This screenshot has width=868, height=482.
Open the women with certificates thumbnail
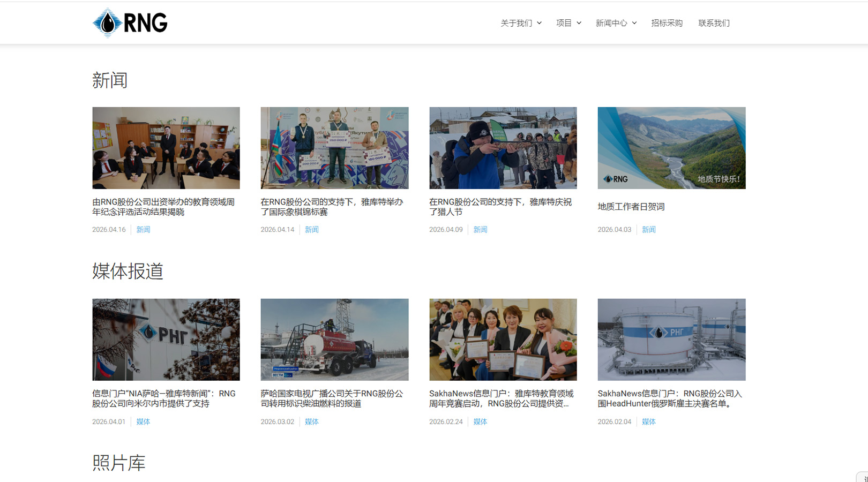tap(503, 340)
